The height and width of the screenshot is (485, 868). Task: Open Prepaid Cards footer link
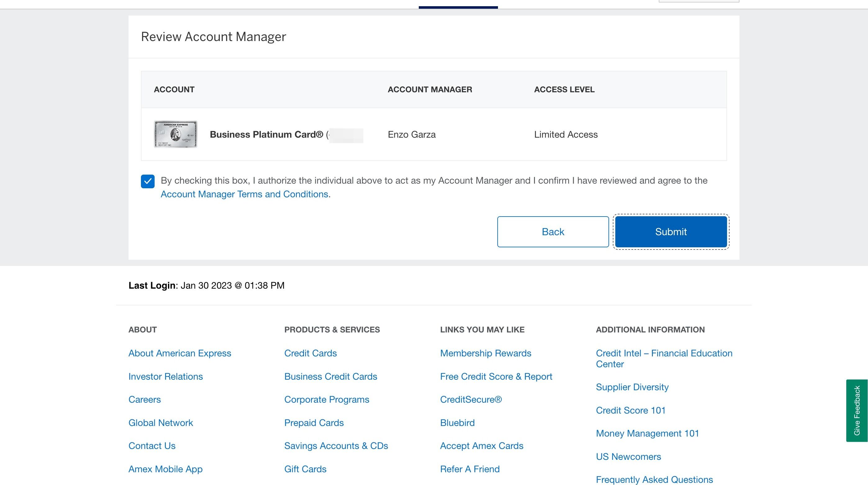click(314, 423)
